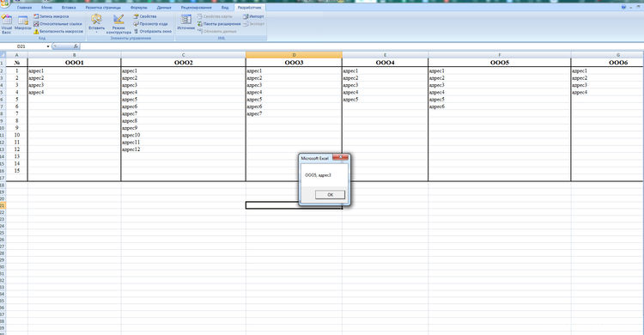Image resolution: width=644 pixels, height=335 pixels.
Task: Select the cell with number 10
Action: point(17,135)
